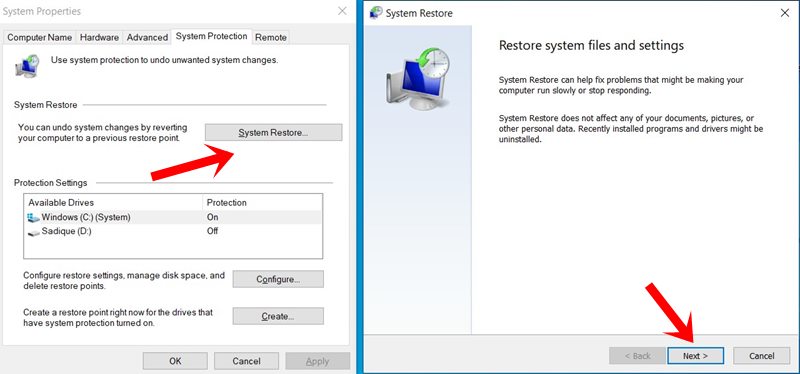
Task: Switch to the Hardware tab
Action: 99,37
